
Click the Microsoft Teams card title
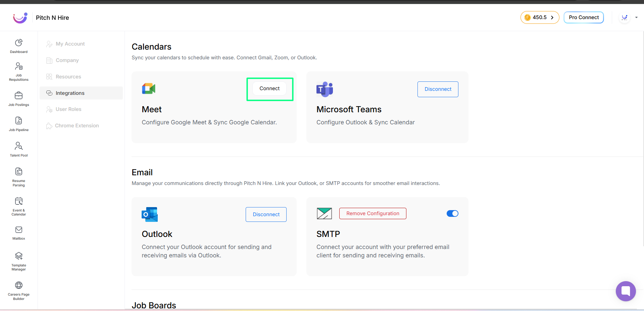[349, 110]
